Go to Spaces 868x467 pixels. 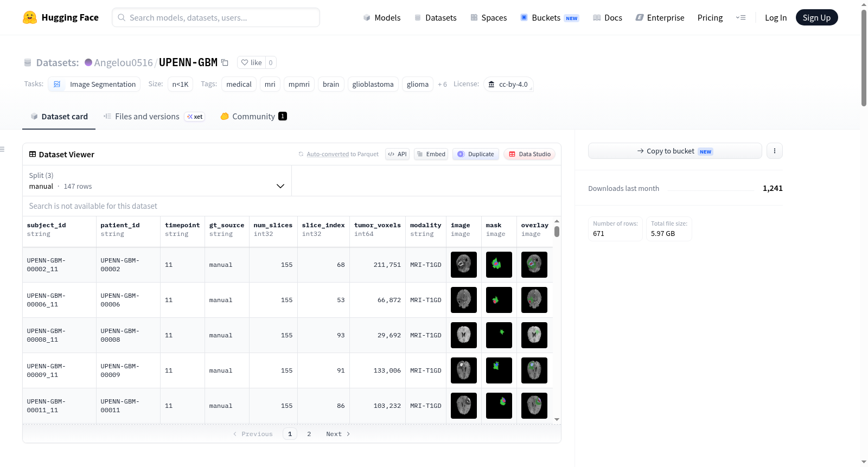click(488, 17)
